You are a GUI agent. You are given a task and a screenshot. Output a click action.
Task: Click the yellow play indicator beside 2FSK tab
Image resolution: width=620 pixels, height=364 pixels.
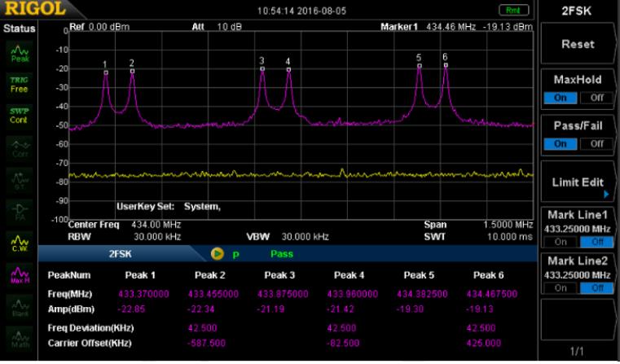(218, 253)
